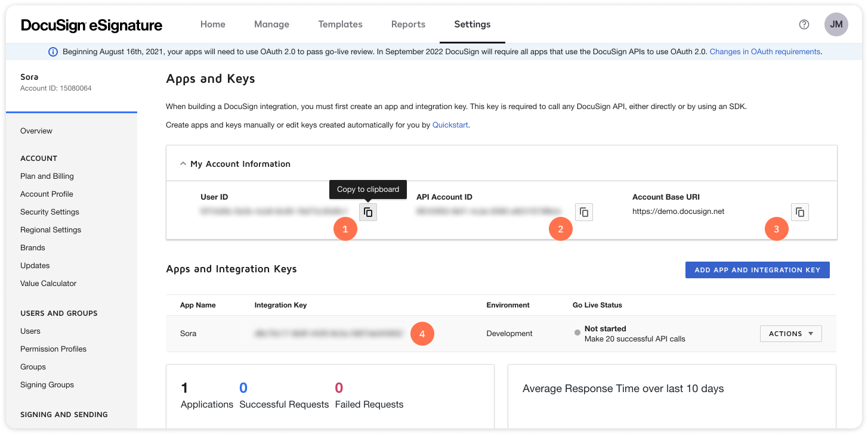
Task: Open the Quickstart link
Action: coord(450,125)
